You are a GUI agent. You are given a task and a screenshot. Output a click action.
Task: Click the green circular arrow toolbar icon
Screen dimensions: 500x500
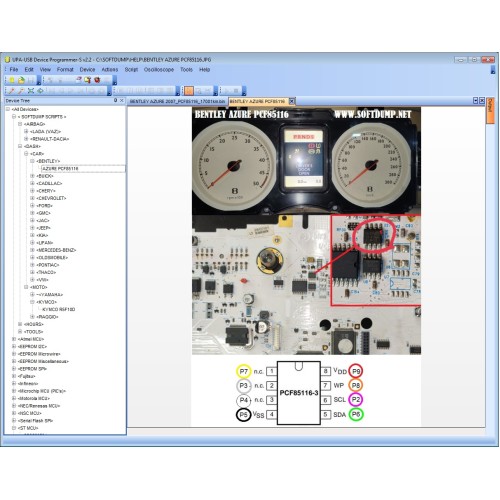pyautogui.click(x=40, y=91)
